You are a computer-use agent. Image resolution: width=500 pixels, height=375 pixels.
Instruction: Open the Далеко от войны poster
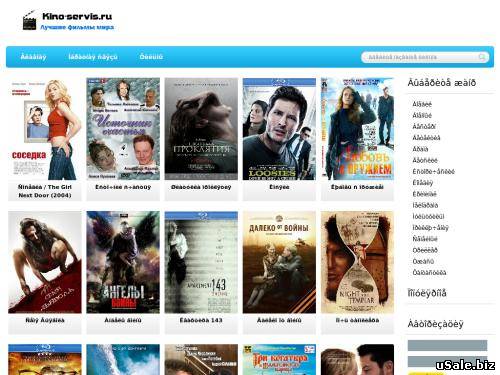tap(279, 262)
